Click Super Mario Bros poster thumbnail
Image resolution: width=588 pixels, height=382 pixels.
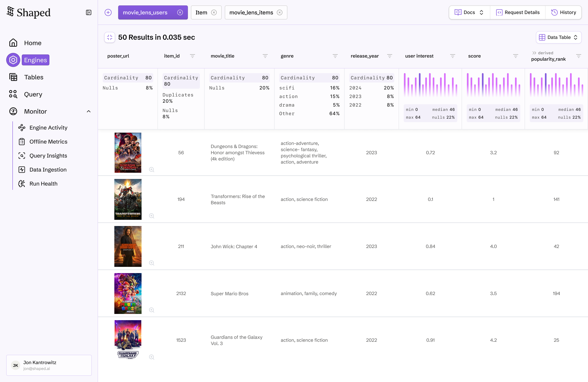(x=128, y=294)
